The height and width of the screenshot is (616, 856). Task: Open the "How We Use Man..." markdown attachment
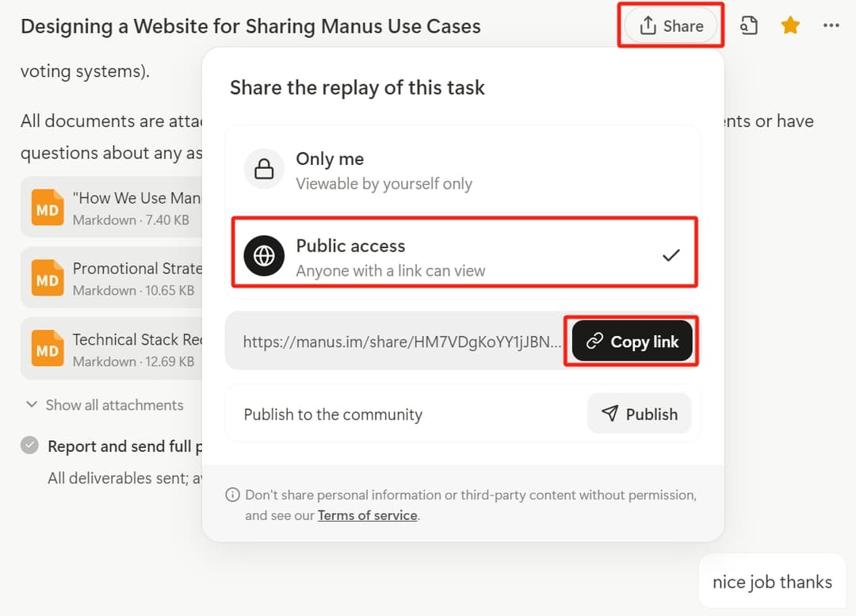pyautogui.click(x=112, y=208)
